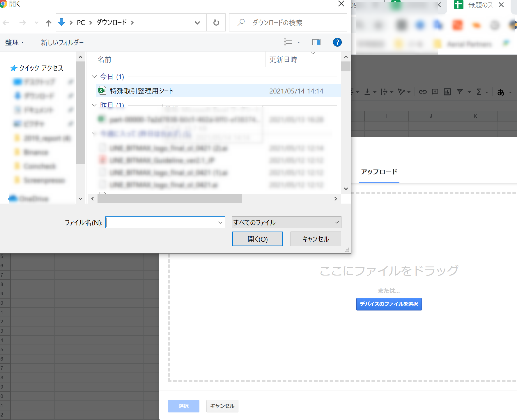The height and width of the screenshot is (420, 517).
Task: Open the help question mark icon
Action: (x=337, y=43)
